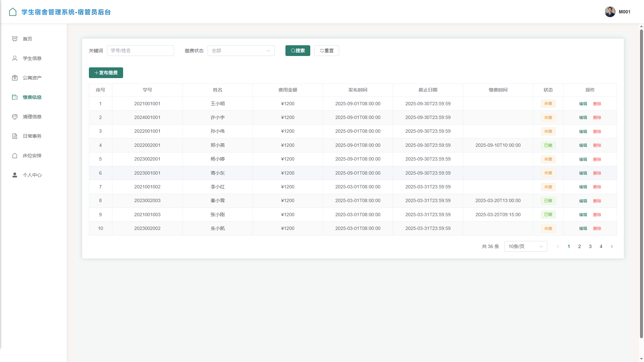Screen dimensions: 644x362
Task: Edit row for 王小明
Action: [x=583, y=104]
